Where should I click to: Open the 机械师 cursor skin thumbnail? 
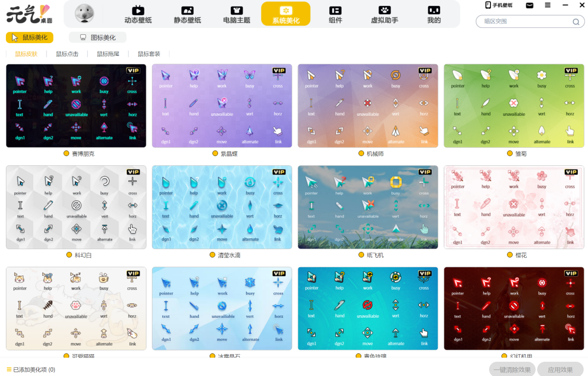pyautogui.click(x=368, y=106)
